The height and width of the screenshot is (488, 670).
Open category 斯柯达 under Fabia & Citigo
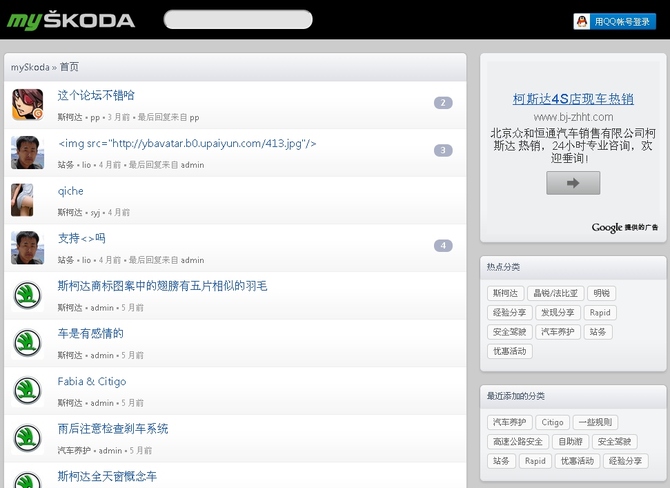pos(70,403)
